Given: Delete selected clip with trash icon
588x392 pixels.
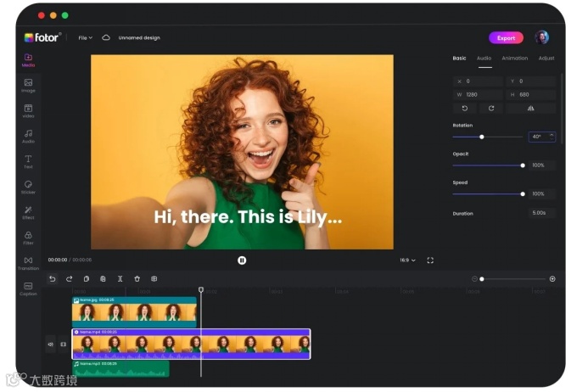Looking at the screenshot, I should click(x=137, y=278).
